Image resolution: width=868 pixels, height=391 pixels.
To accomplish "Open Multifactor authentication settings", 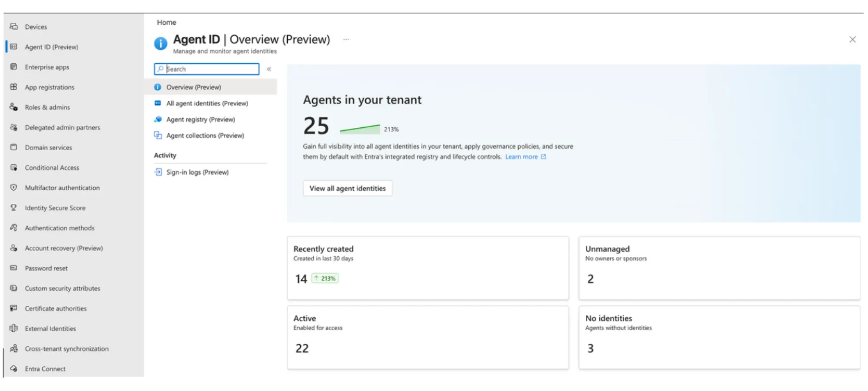I will [62, 188].
